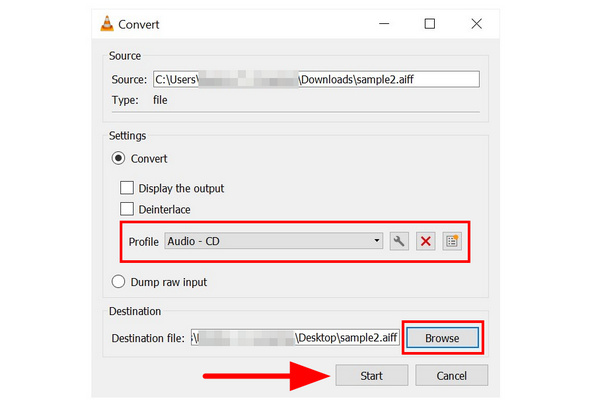Screen dimensions: 600x405
Task: Cancel the Convert dialog
Action: tap(452, 376)
